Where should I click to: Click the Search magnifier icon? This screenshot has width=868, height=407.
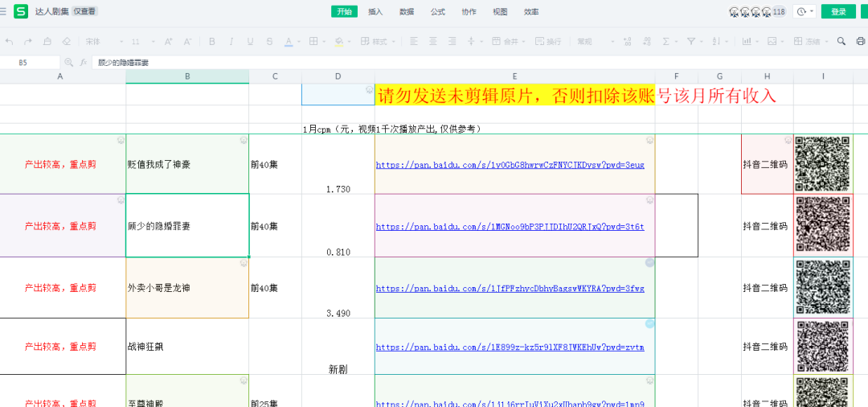[x=841, y=42]
